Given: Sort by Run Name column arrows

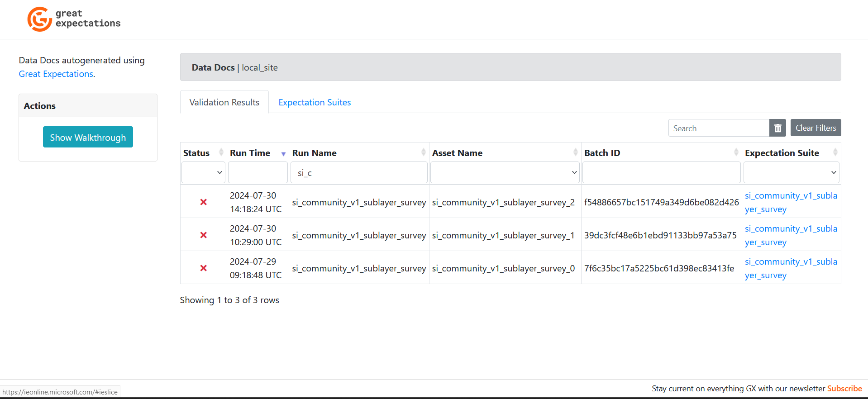Looking at the screenshot, I should pos(423,152).
